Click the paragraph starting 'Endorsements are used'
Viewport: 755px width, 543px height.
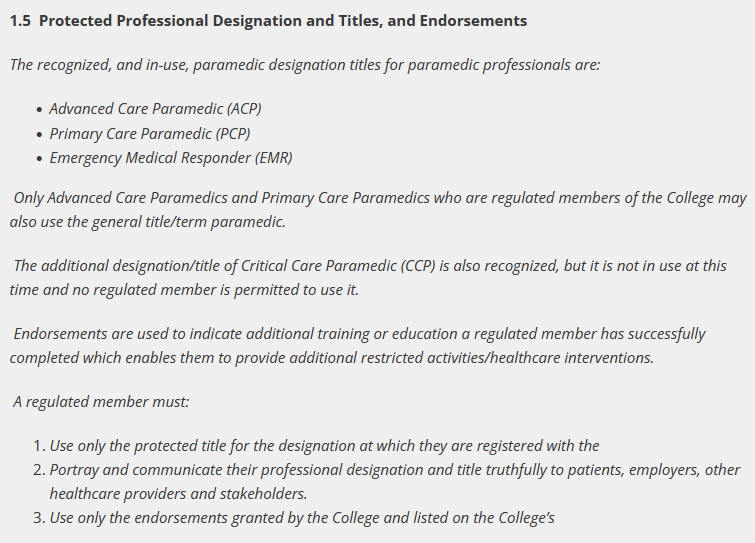[359, 333]
